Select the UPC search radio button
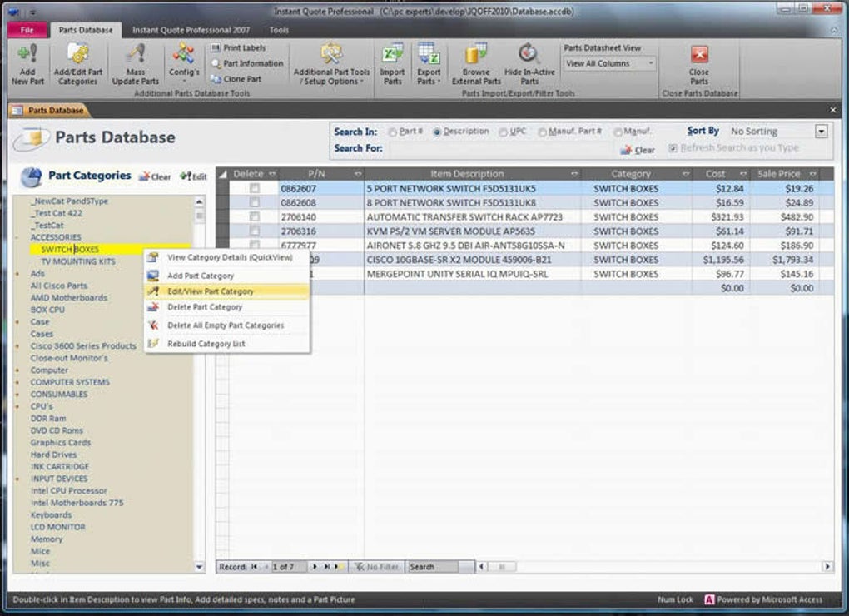This screenshot has height=616, width=849. tap(504, 132)
